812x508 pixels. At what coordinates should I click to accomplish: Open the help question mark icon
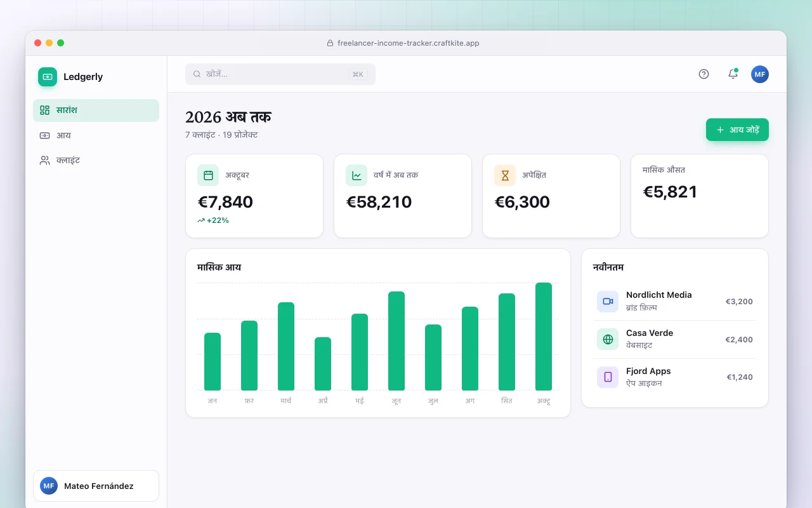[704, 74]
